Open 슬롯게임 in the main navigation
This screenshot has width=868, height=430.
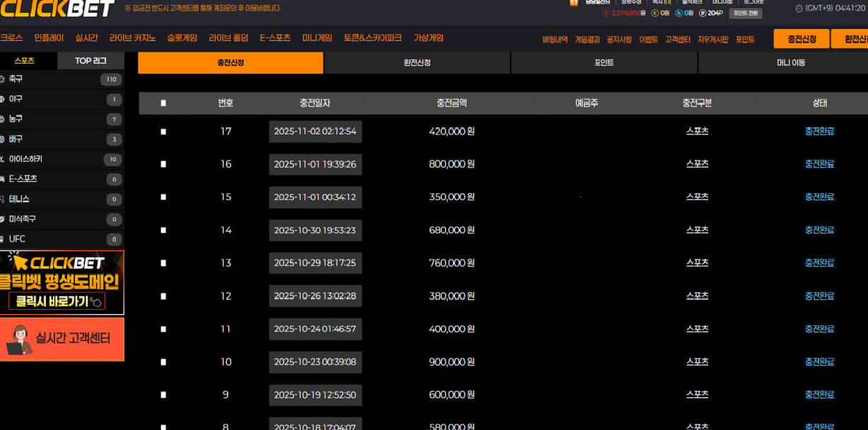(182, 38)
